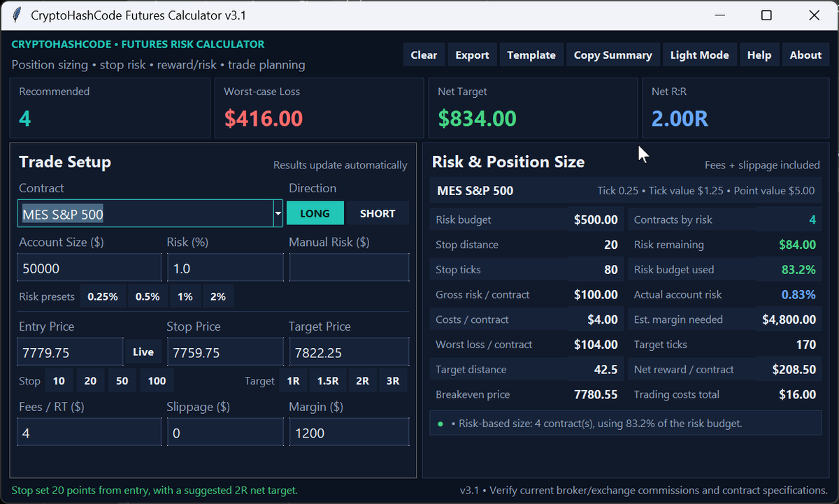Click the Est. margin needed $4,800.00 value
839x504 pixels.
(789, 319)
